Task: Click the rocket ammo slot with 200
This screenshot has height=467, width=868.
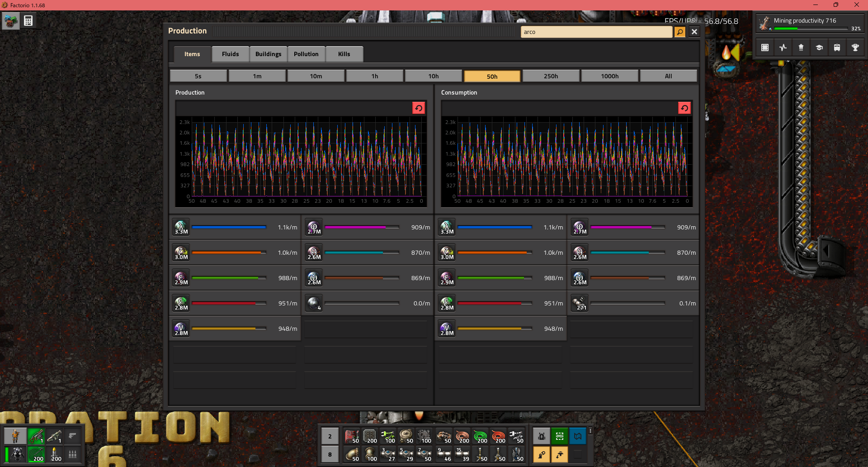Action: coord(54,454)
